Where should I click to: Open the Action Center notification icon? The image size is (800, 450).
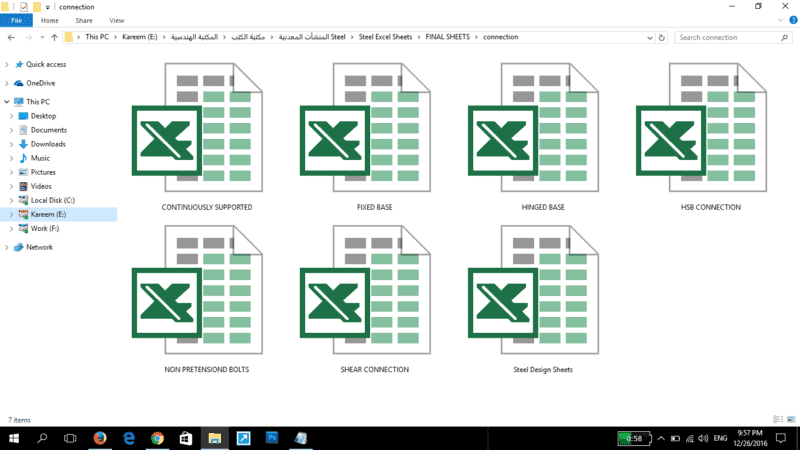pyautogui.click(x=781, y=438)
